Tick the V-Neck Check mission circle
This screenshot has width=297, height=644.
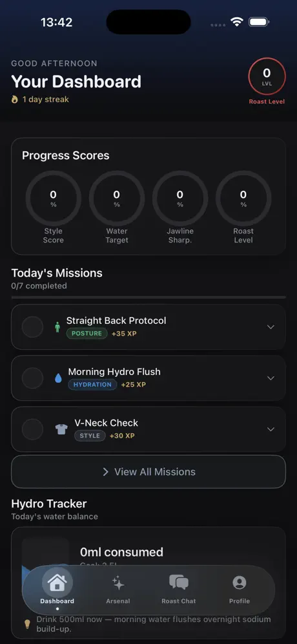pyautogui.click(x=32, y=429)
